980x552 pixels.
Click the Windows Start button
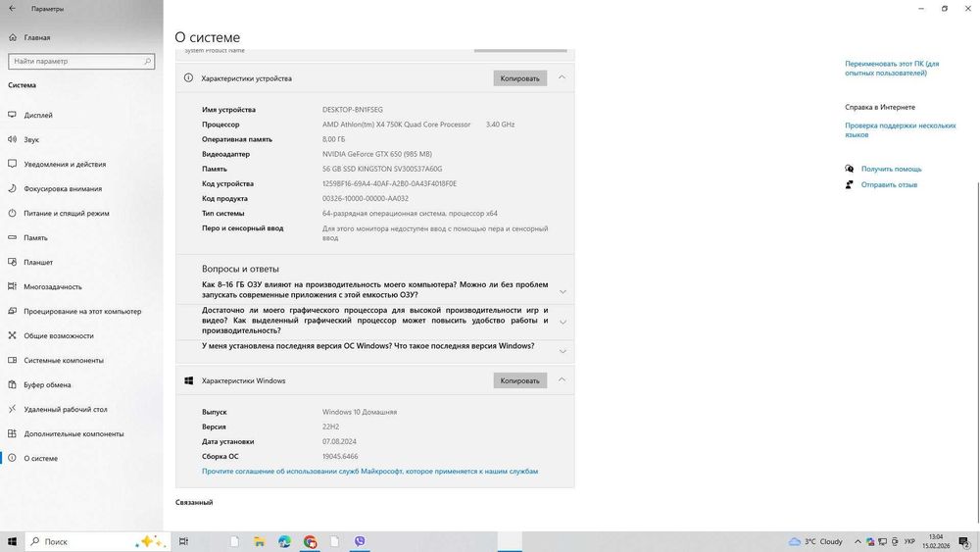click(12, 541)
